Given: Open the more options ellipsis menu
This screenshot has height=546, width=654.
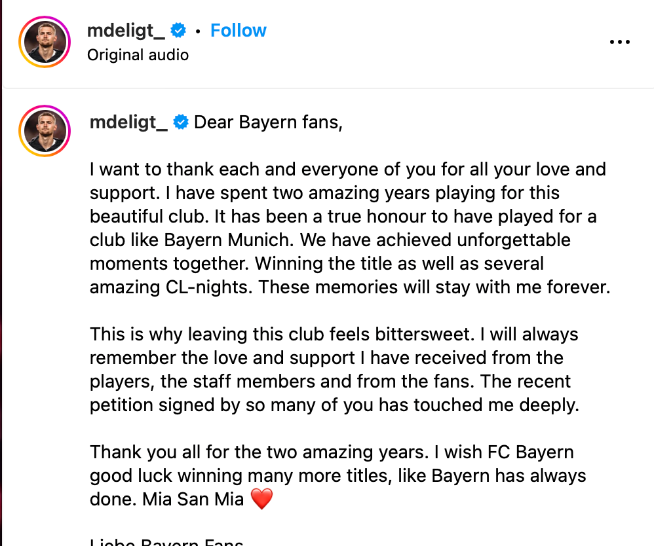Looking at the screenshot, I should (620, 42).
